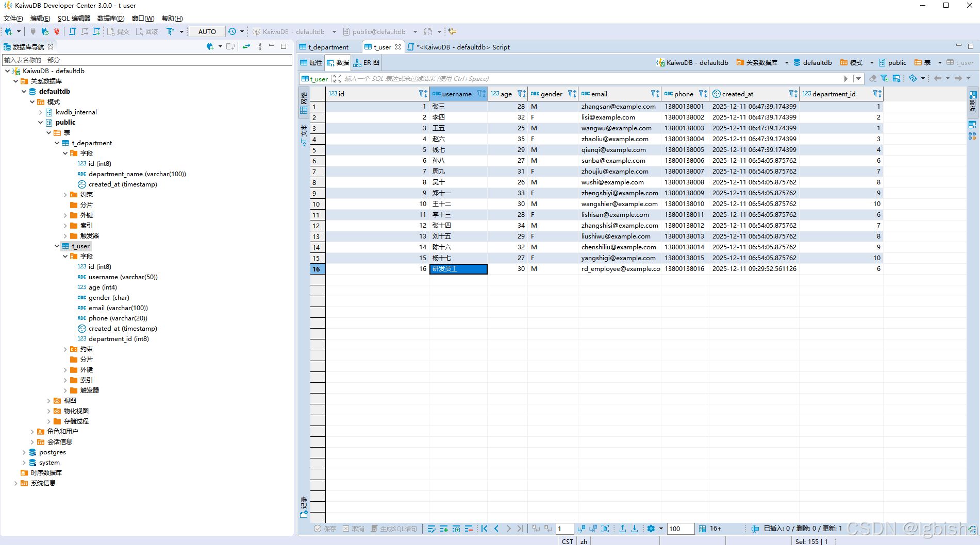Open the 数据库(D) menu
The width and height of the screenshot is (980, 545).
[x=111, y=18]
